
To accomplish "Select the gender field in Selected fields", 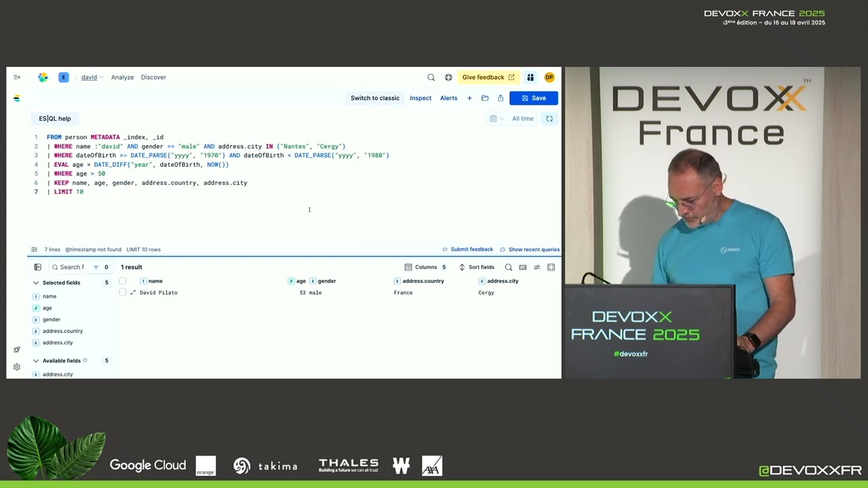I will click(52, 319).
